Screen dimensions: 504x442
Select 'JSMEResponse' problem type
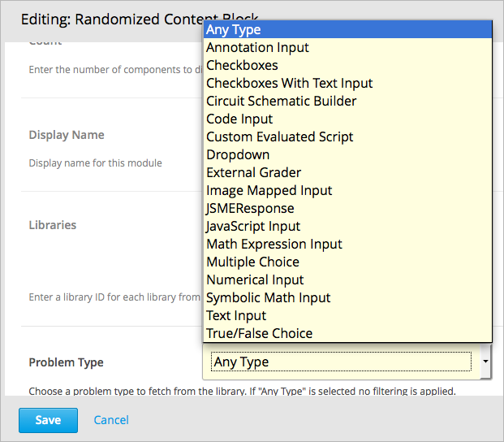click(x=250, y=209)
